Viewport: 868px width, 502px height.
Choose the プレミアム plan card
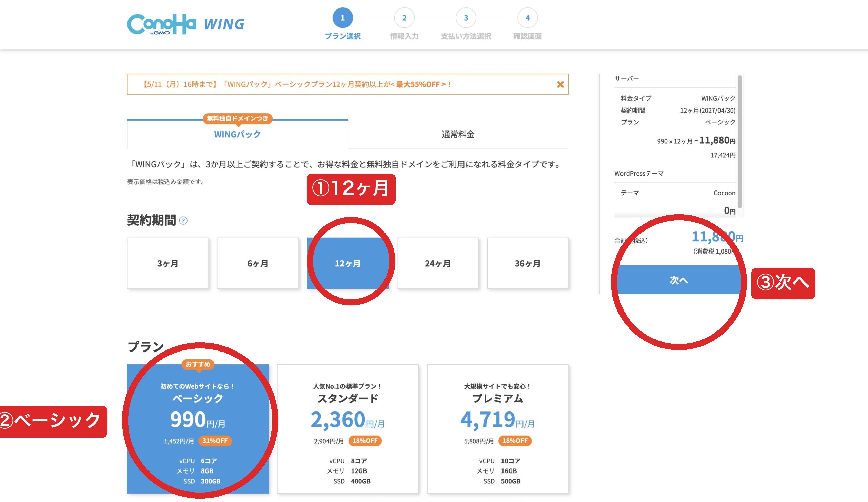498,429
